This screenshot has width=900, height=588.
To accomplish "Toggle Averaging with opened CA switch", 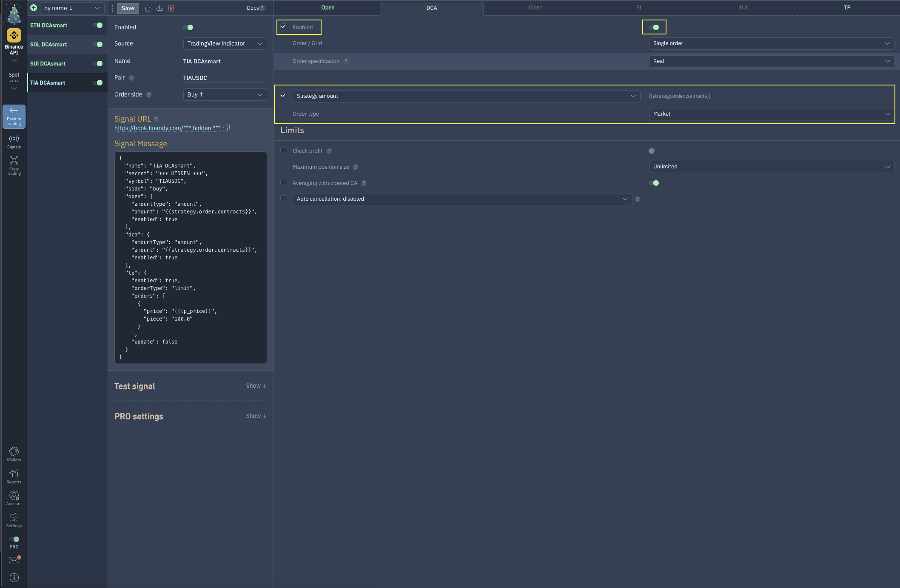I will pyautogui.click(x=654, y=183).
